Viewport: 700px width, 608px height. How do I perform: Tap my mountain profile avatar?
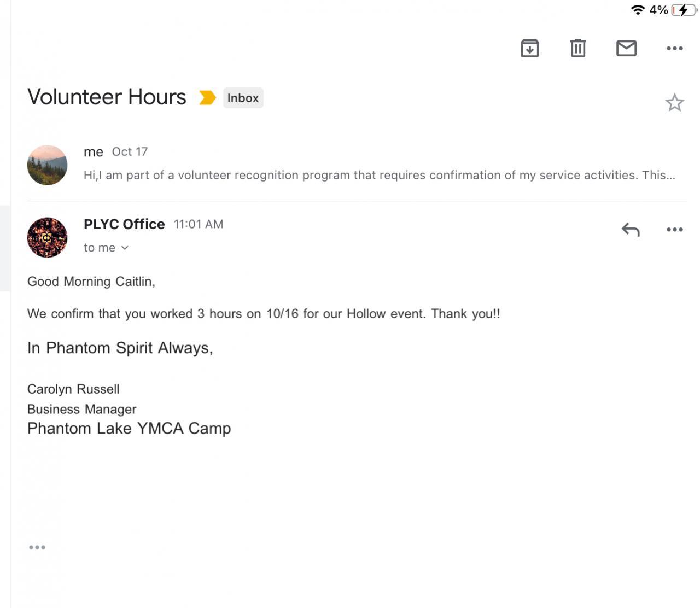click(48, 165)
